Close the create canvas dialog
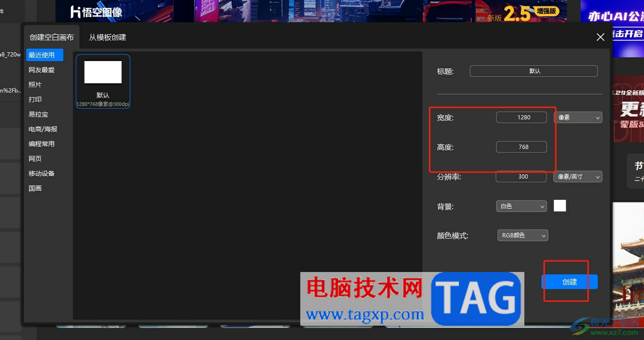The image size is (644, 340). point(601,37)
